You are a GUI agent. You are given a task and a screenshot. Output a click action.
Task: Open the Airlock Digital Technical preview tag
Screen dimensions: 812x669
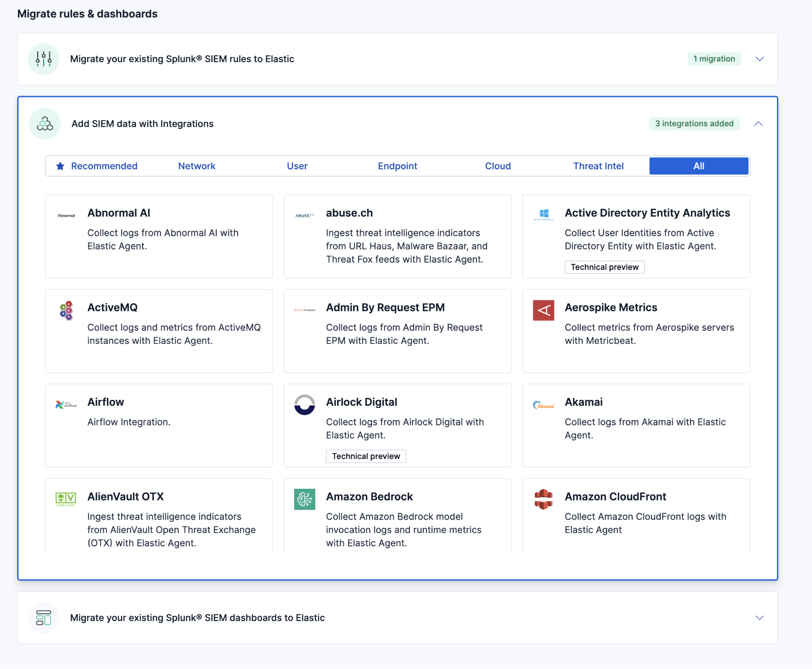click(x=366, y=456)
